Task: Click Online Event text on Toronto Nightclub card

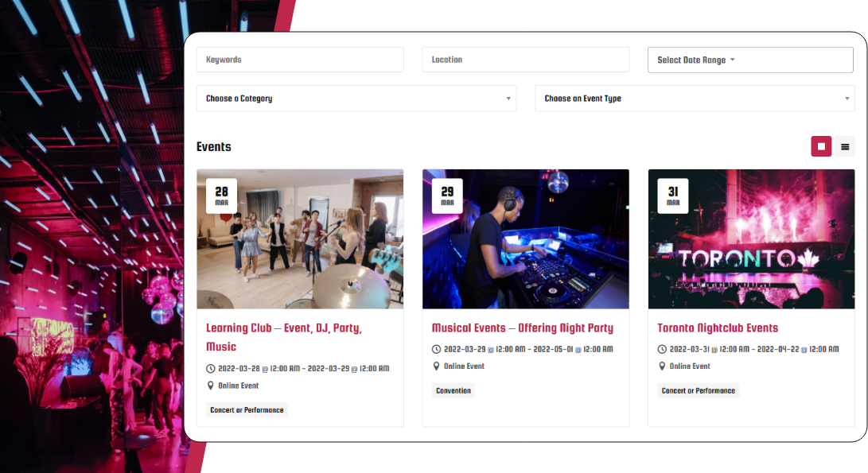Action: tap(690, 366)
